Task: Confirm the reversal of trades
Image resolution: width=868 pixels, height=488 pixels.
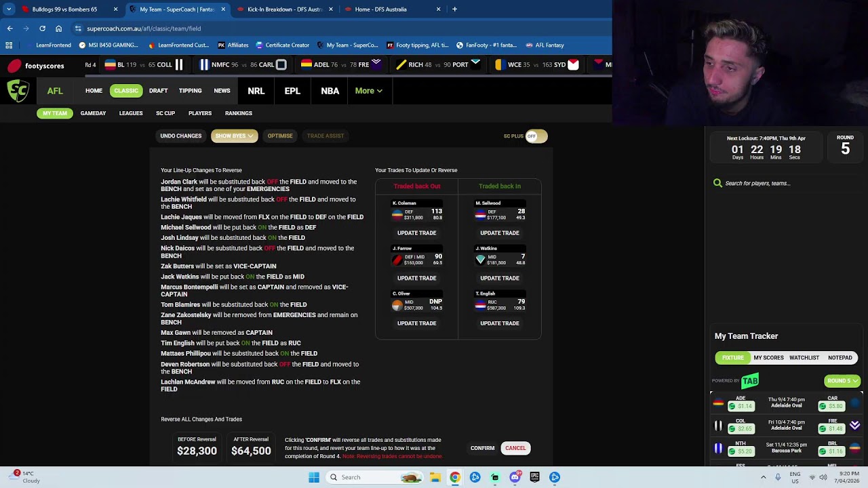Action: [x=483, y=448]
